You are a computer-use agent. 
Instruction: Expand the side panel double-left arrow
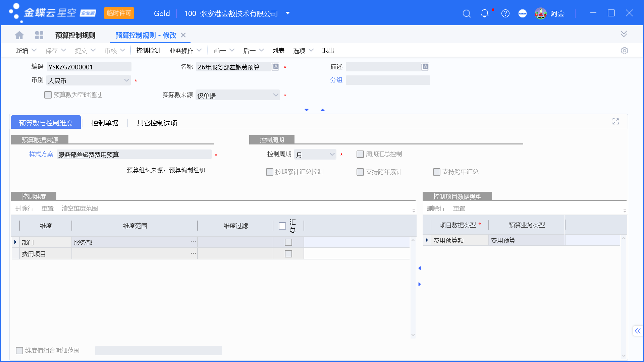(637, 331)
